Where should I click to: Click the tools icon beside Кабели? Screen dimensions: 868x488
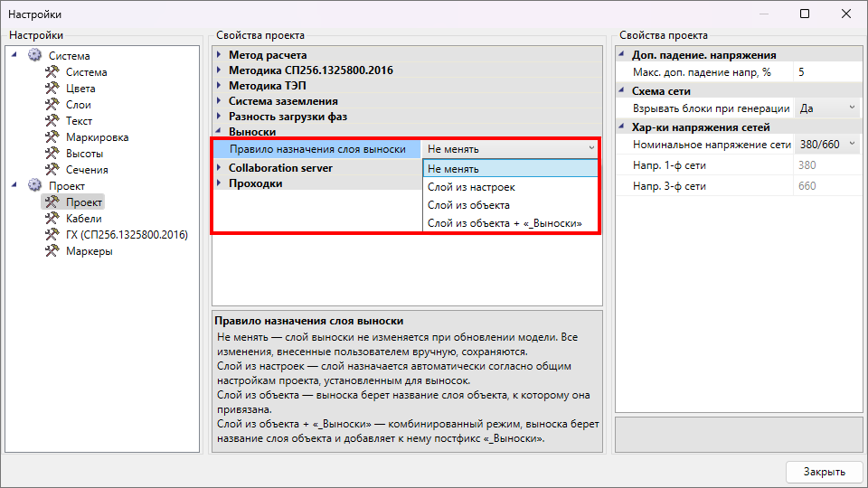pyautogui.click(x=52, y=218)
